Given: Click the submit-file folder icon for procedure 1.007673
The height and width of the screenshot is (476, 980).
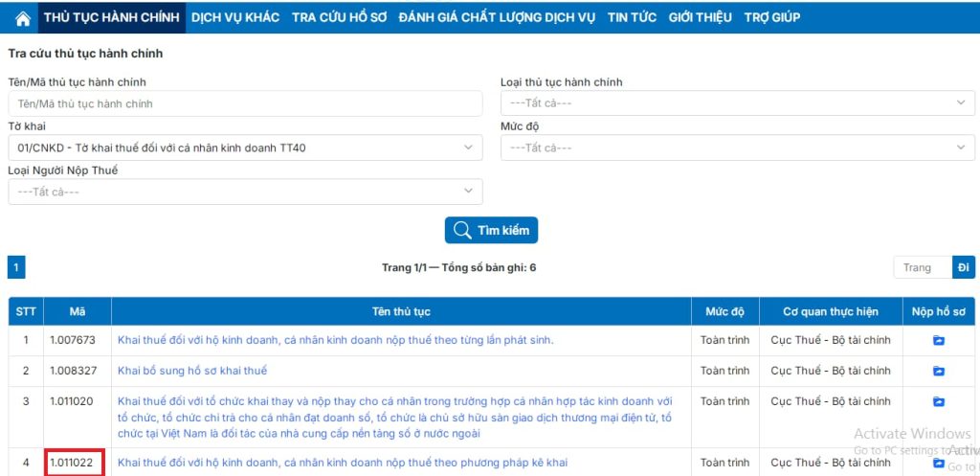Looking at the screenshot, I should click(x=938, y=340).
